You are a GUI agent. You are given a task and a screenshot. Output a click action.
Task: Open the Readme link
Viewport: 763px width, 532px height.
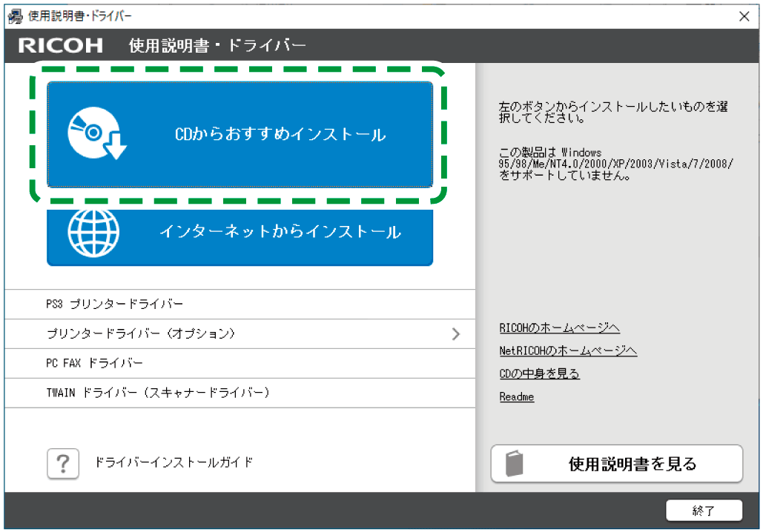[516, 396]
